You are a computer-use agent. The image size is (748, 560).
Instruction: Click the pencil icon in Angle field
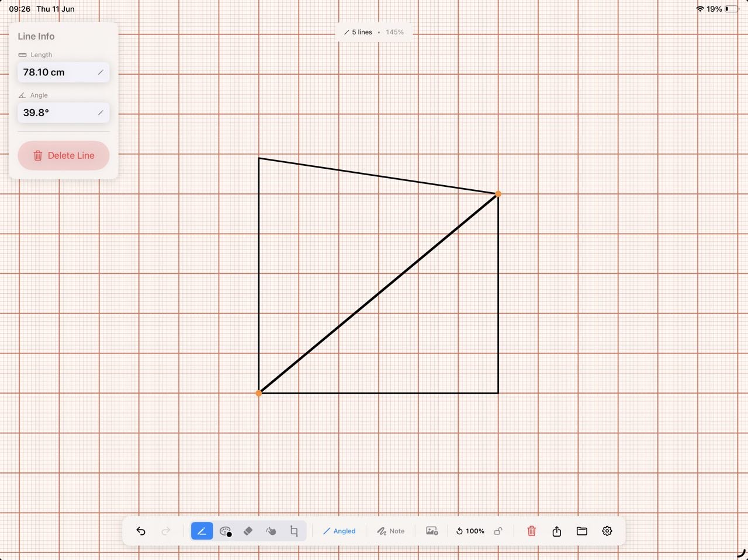(101, 113)
